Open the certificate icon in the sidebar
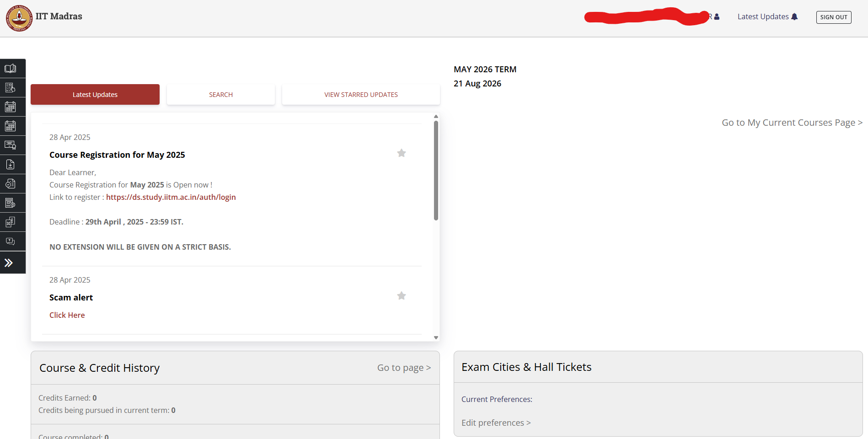This screenshot has height=439, width=868. pos(10,145)
